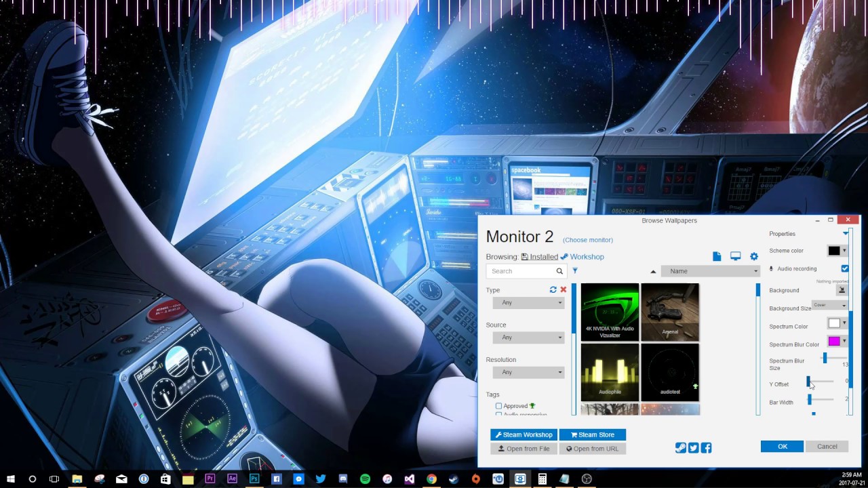868x488 pixels.
Task: Open Microsoft Store from taskbar
Action: 165,479
